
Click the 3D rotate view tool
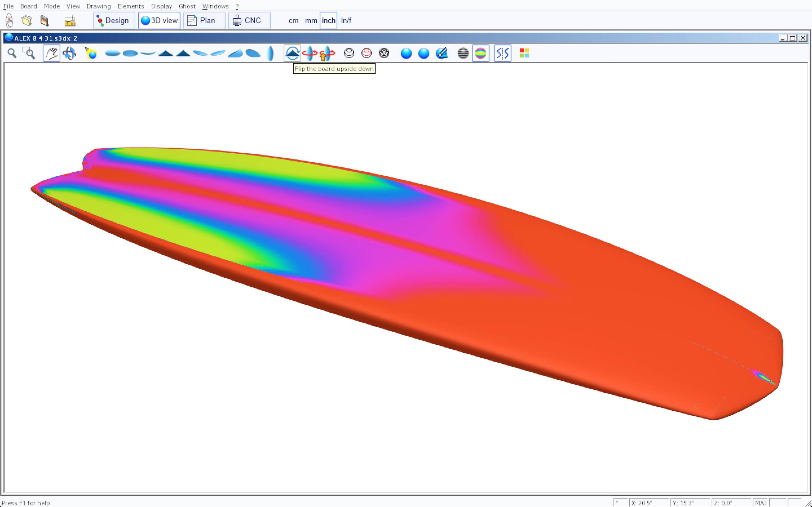point(69,53)
